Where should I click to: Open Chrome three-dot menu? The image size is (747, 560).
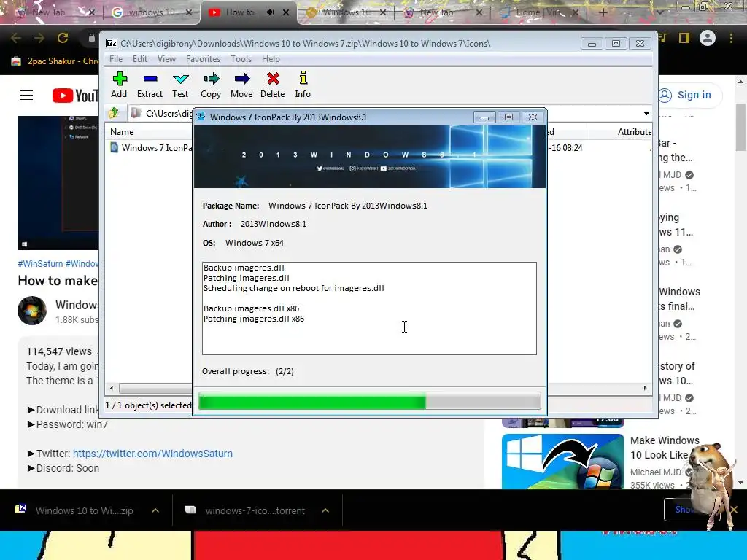pos(731,38)
